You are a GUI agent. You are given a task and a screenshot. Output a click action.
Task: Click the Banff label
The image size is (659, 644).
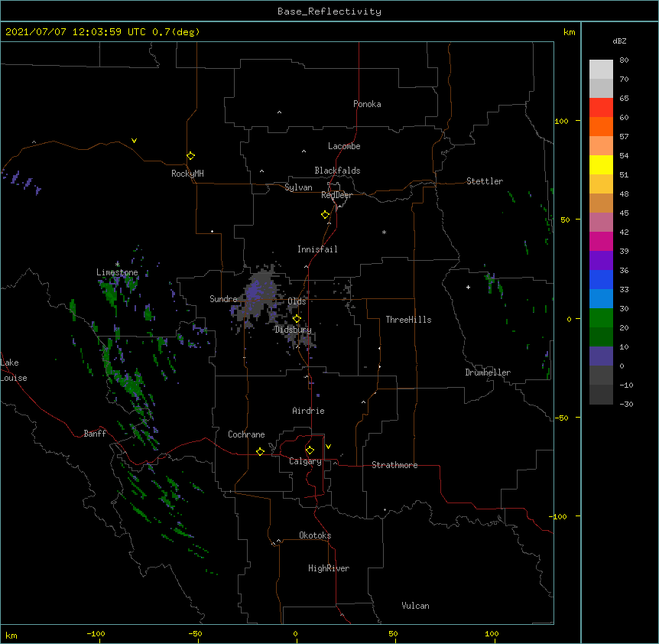coord(95,434)
